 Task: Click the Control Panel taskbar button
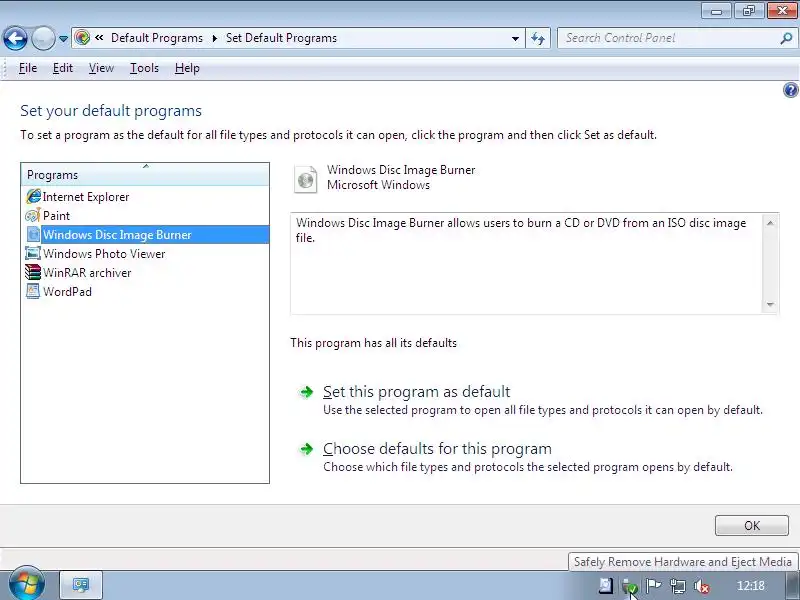pos(81,585)
